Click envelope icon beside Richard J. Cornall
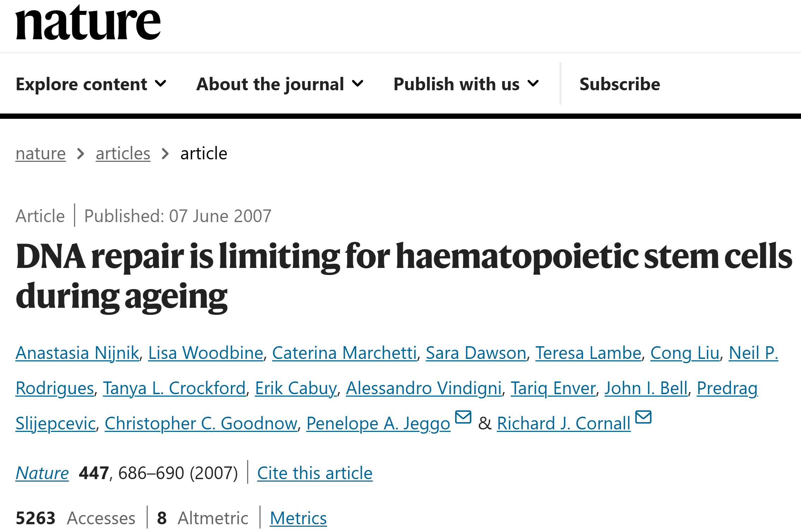This screenshot has width=801, height=532. [643, 417]
